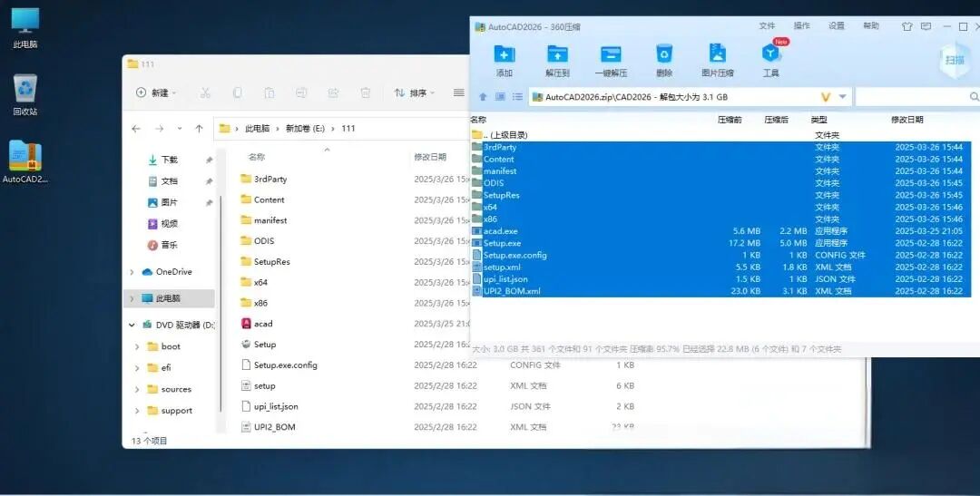The image size is (980, 496).
Task: Click the Share icon in Explorer toolbar
Action: [x=333, y=92]
